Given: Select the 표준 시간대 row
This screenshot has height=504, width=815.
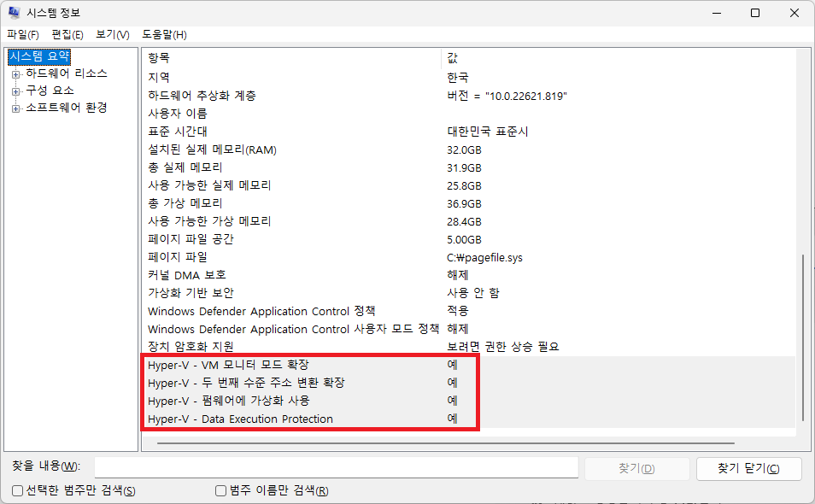Looking at the screenshot, I should point(468,132).
